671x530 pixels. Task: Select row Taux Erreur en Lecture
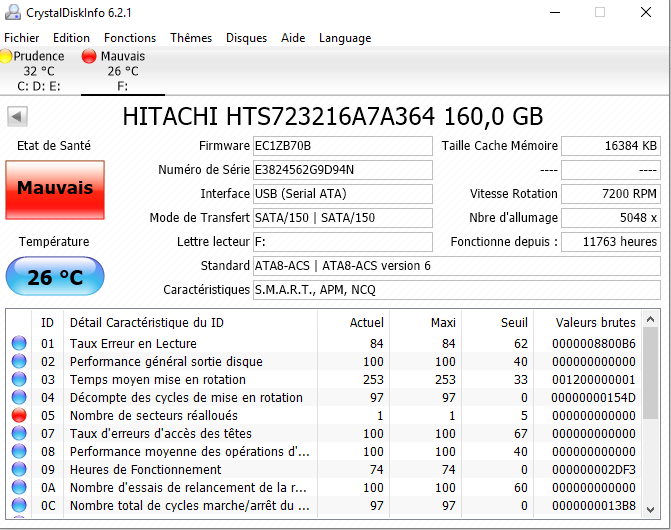pyautogui.click(x=324, y=343)
